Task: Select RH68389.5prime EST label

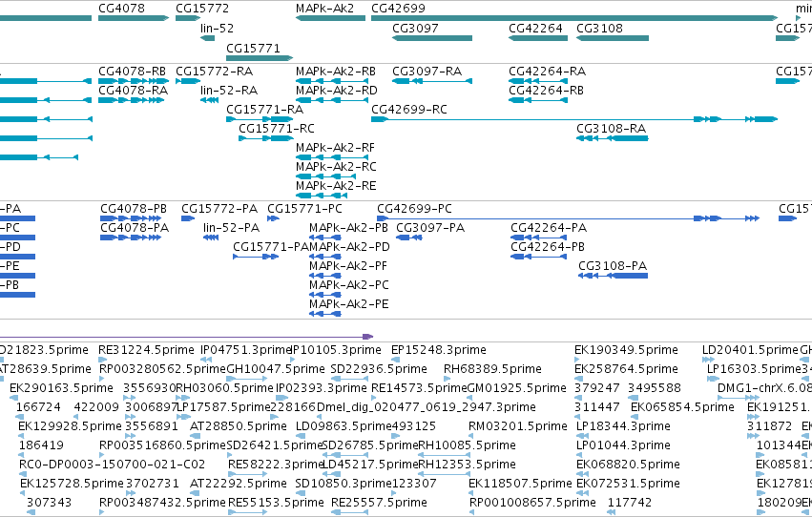Action: click(492, 369)
